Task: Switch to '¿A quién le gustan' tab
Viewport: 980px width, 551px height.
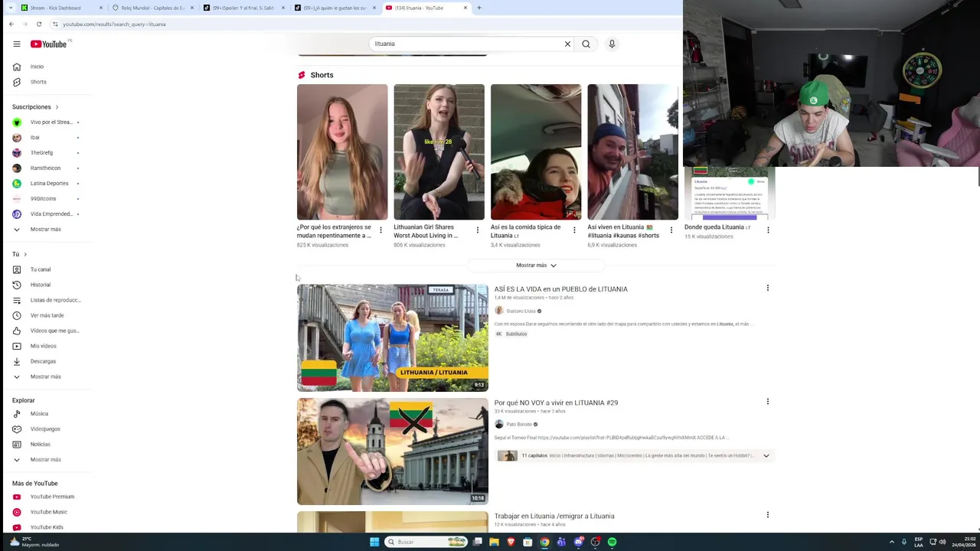Action: pyautogui.click(x=335, y=8)
